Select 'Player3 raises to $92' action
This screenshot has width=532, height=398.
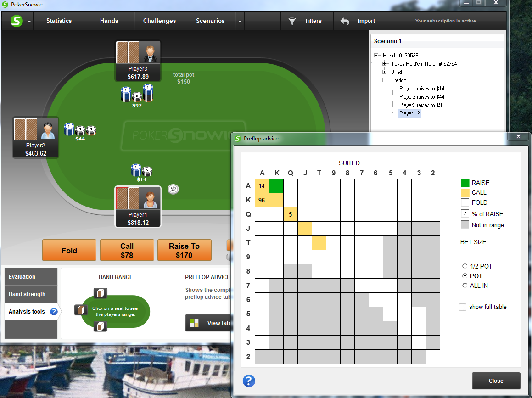tap(422, 105)
